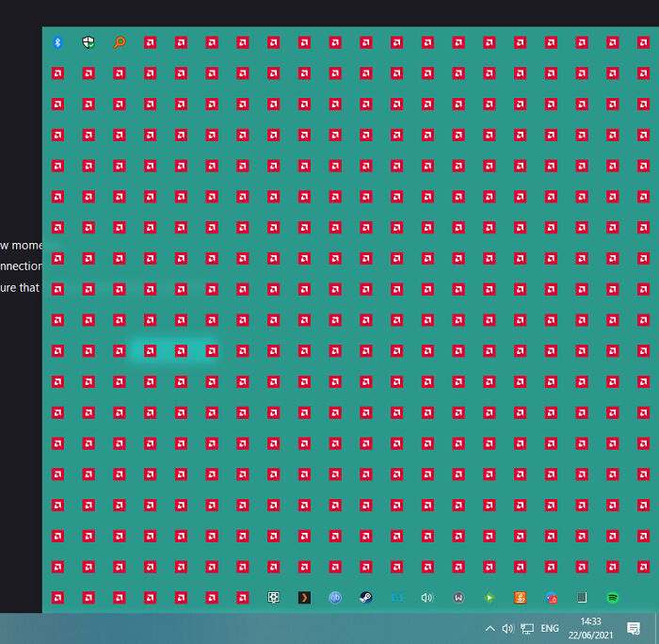Open the qBittorrent tray icon
This screenshot has height=644, width=659.
335,597
